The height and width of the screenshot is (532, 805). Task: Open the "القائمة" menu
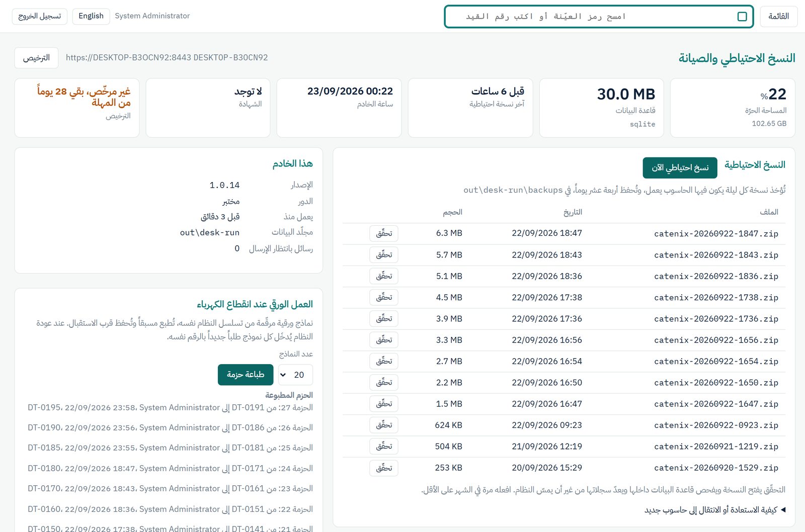778,16
